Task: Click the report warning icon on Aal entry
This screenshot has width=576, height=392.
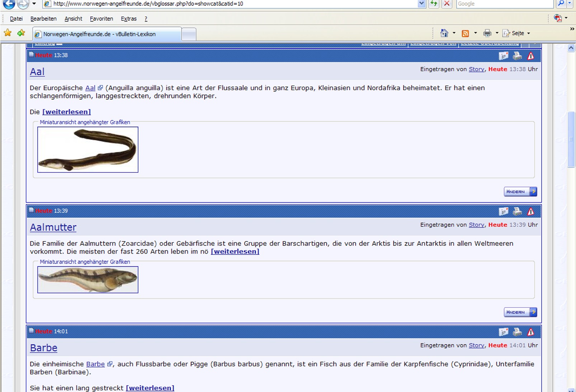Action: (531, 56)
